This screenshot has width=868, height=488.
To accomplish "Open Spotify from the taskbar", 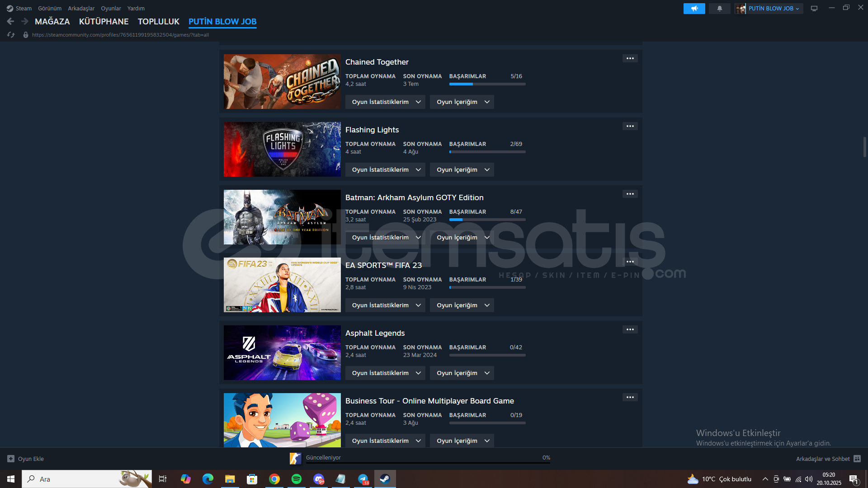I will coord(297,479).
